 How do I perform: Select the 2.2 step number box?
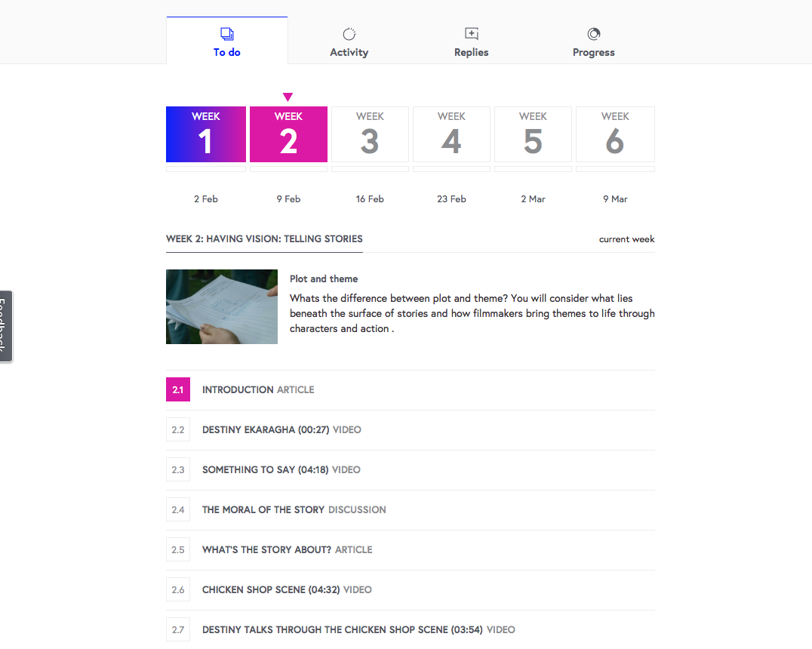[x=177, y=429]
